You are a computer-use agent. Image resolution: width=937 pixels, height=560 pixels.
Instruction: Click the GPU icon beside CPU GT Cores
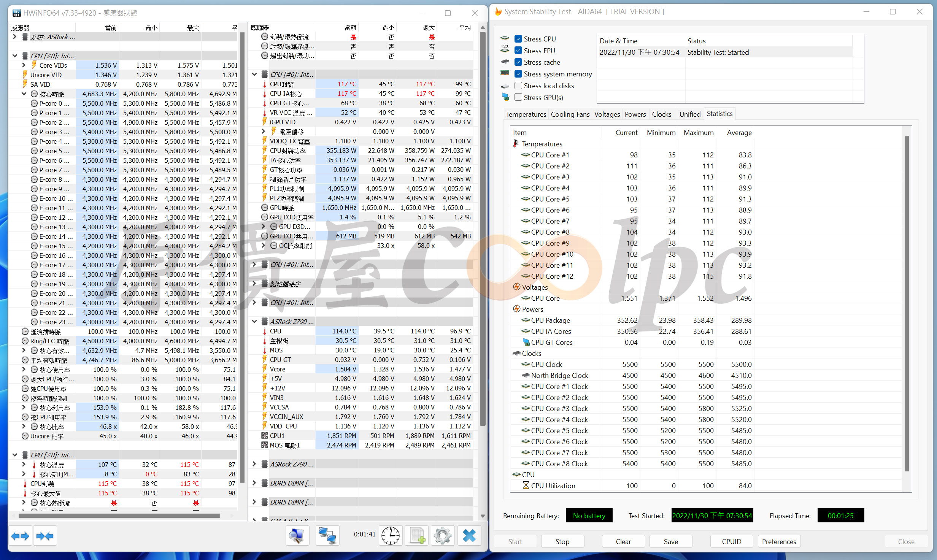pyautogui.click(x=526, y=342)
